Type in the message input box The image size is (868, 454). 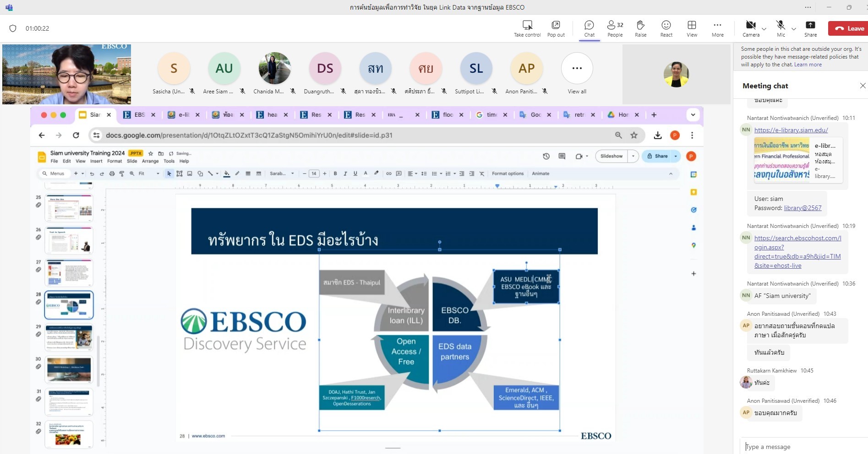[x=802, y=447]
